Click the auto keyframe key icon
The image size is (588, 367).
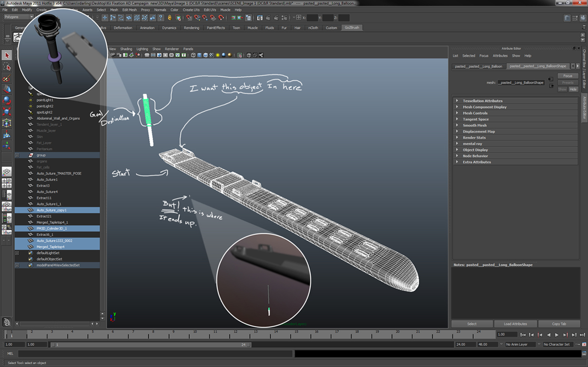point(578,344)
